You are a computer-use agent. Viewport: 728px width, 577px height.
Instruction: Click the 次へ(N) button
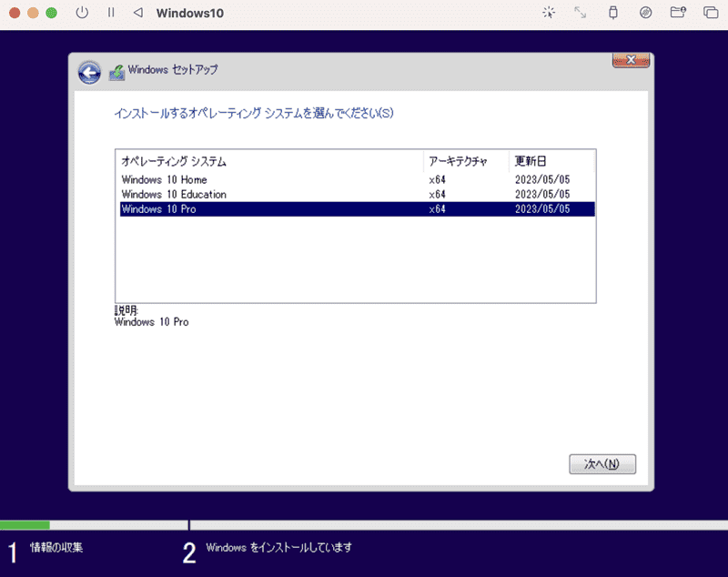(602, 464)
